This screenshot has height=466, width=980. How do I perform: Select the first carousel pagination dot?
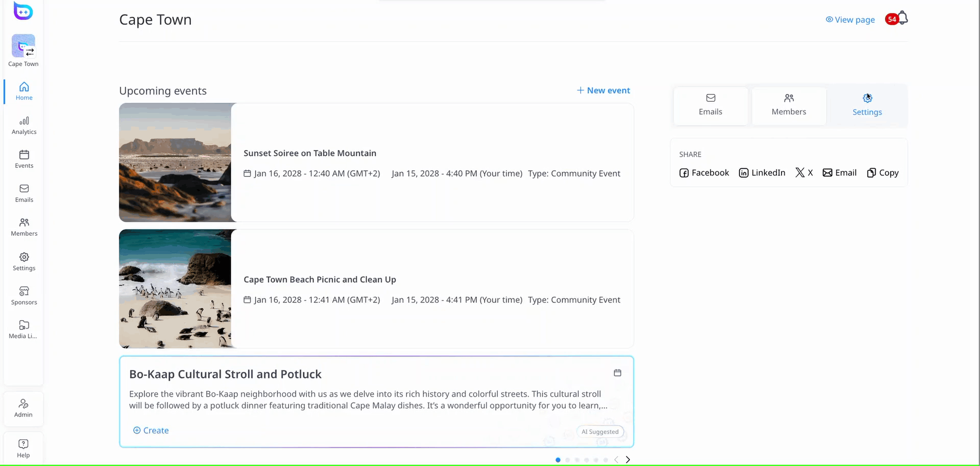coord(558,460)
